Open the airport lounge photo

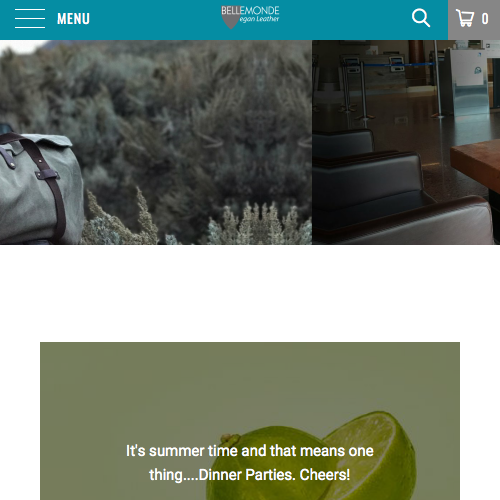406,142
